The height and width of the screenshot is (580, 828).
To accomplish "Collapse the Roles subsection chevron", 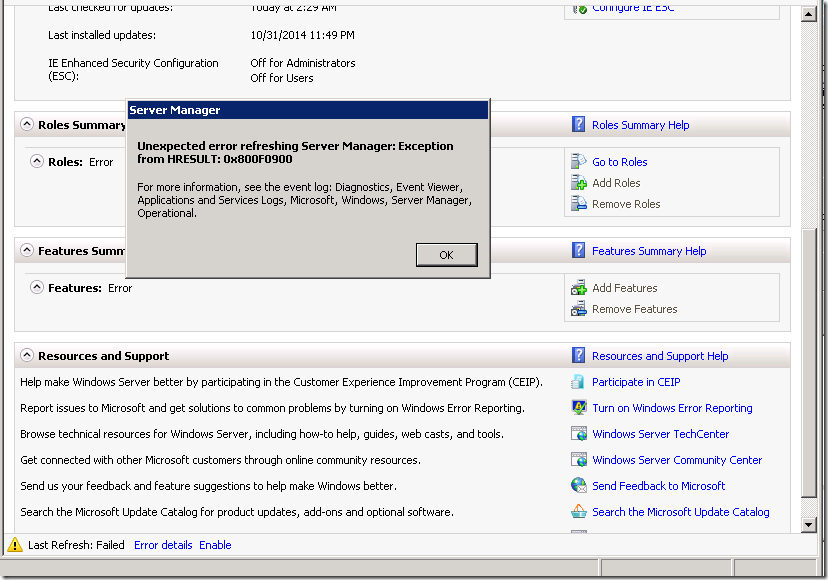I will 36,161.
